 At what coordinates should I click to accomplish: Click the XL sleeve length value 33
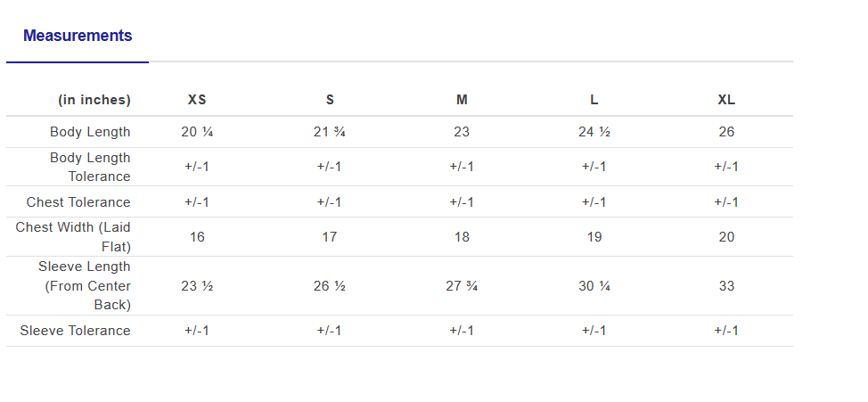point(726,286)
